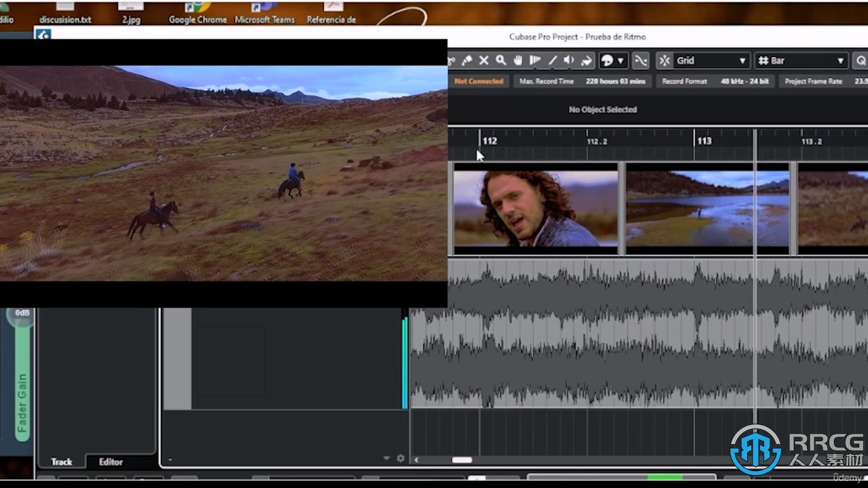Switch to the Track tab
868x488 pixels.
[x=62, y=462]
